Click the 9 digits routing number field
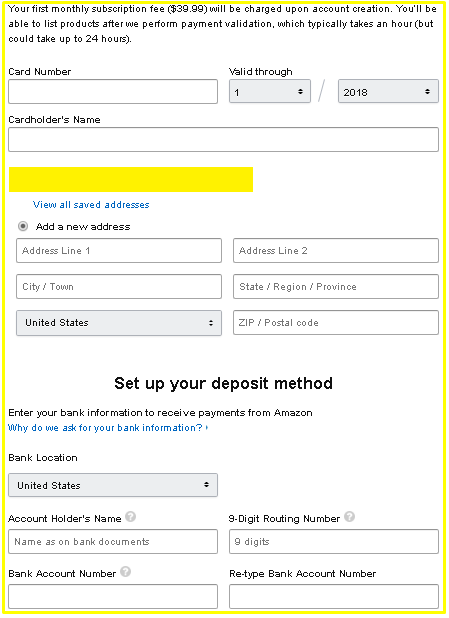The image size is (449, 618). [334, 542]
